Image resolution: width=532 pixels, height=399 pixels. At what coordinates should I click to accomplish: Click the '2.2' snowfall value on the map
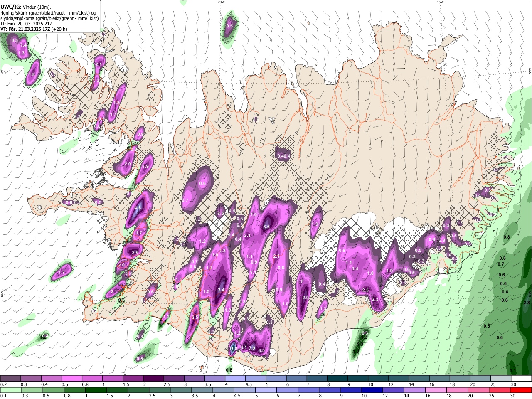click(x=374, y=299)
